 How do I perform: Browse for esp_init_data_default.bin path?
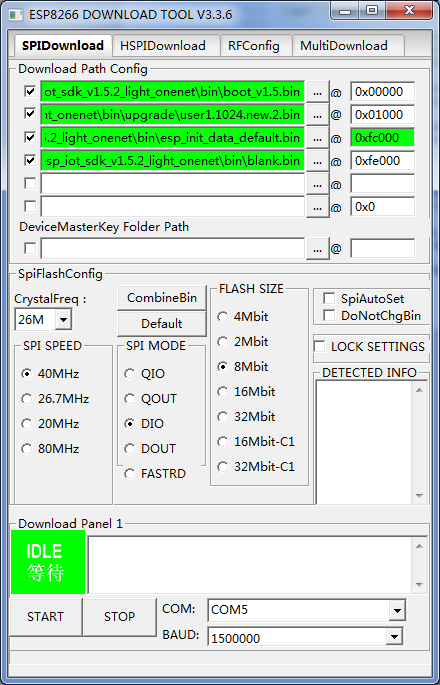click(317, 138)
